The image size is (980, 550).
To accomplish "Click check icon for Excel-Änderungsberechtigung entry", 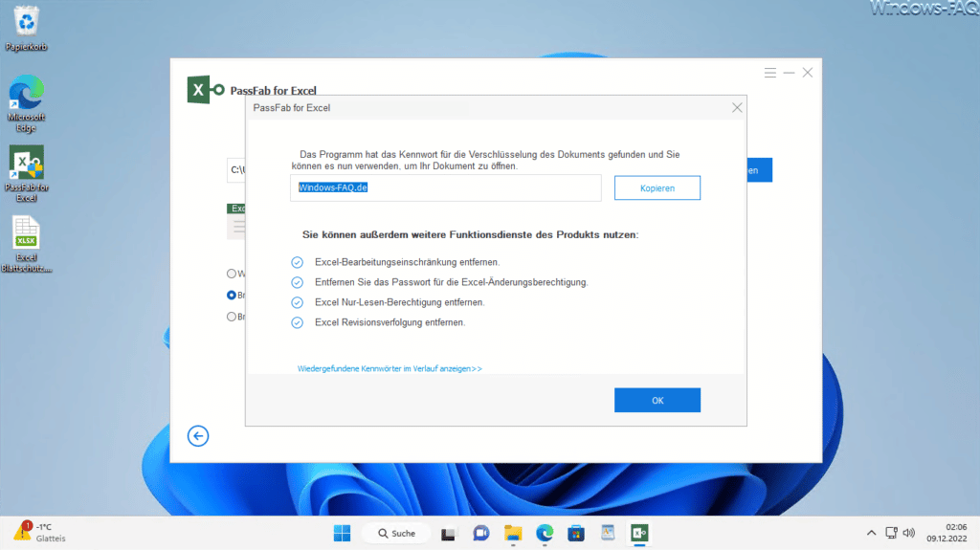I will pos(297,282).
